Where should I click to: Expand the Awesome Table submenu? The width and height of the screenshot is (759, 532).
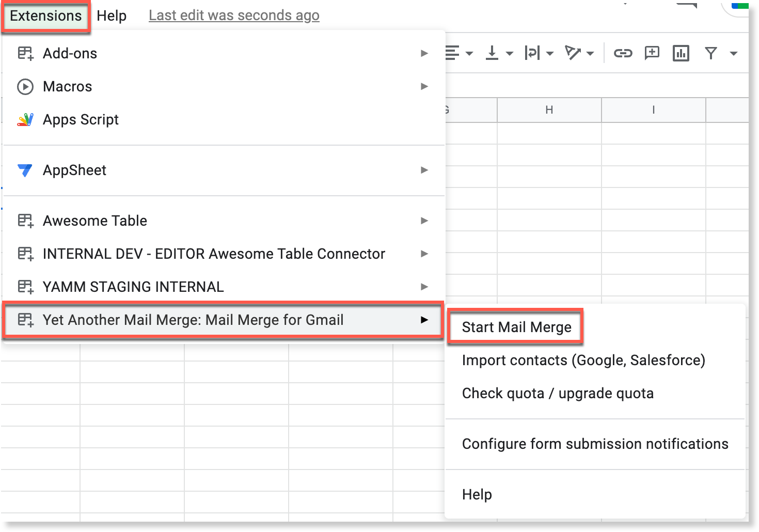point(424,221)
